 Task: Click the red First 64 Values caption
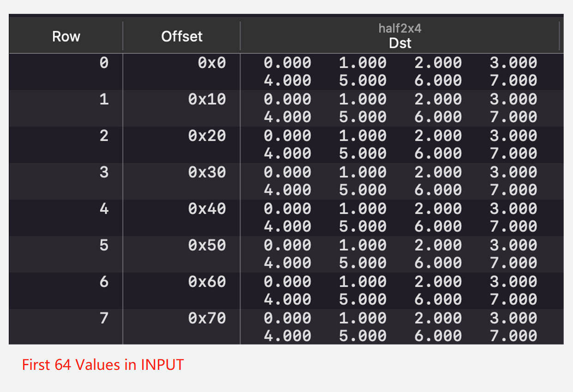(x=103, y=365)
